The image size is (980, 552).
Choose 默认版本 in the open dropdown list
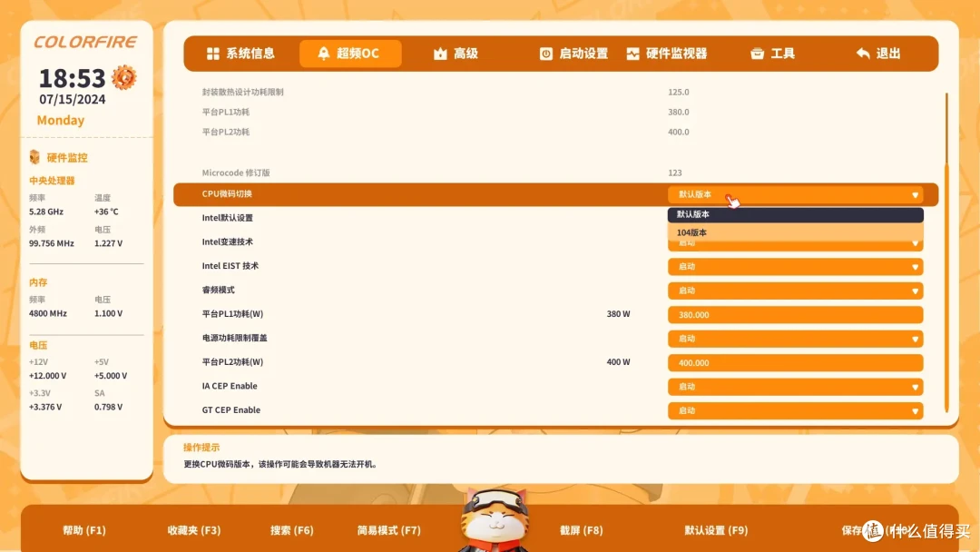[x=795, y=214]
